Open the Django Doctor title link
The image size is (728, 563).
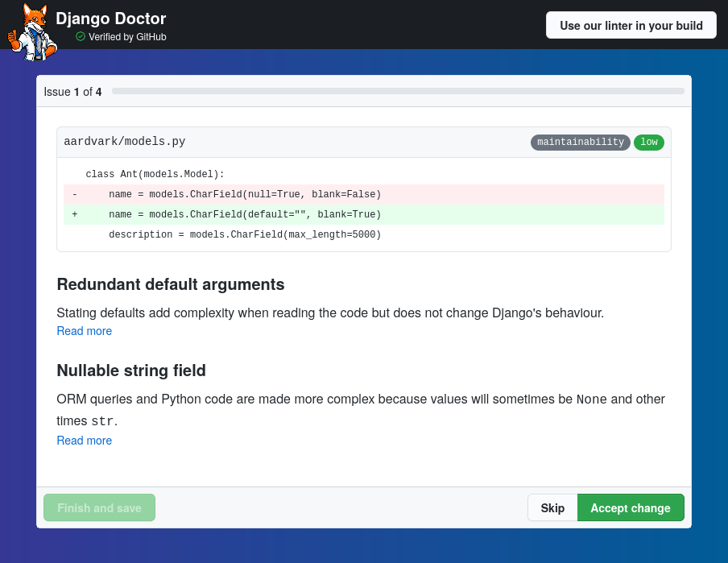coord(110,19)
